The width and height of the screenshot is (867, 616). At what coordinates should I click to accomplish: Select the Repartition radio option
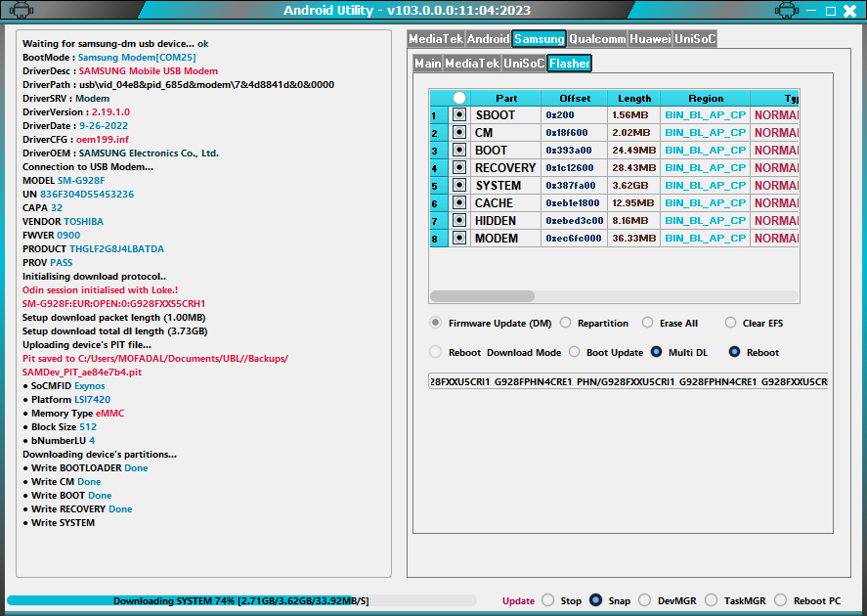tap(565, 323)
